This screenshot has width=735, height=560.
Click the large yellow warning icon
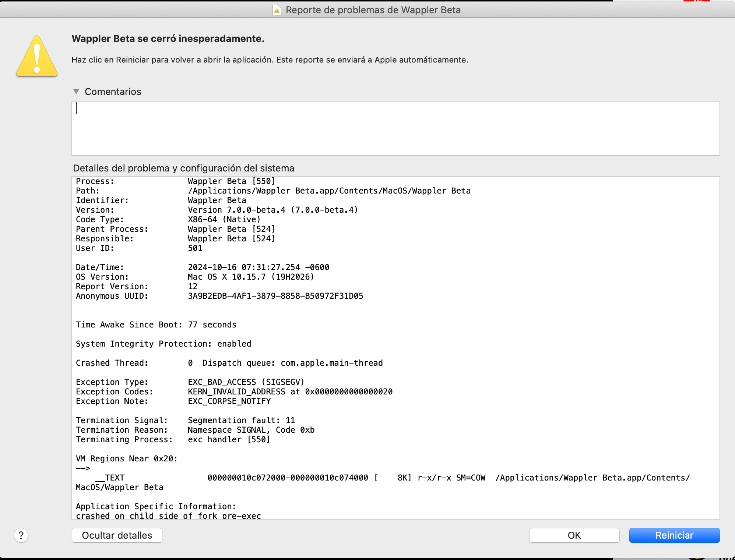tap(37, 56)
